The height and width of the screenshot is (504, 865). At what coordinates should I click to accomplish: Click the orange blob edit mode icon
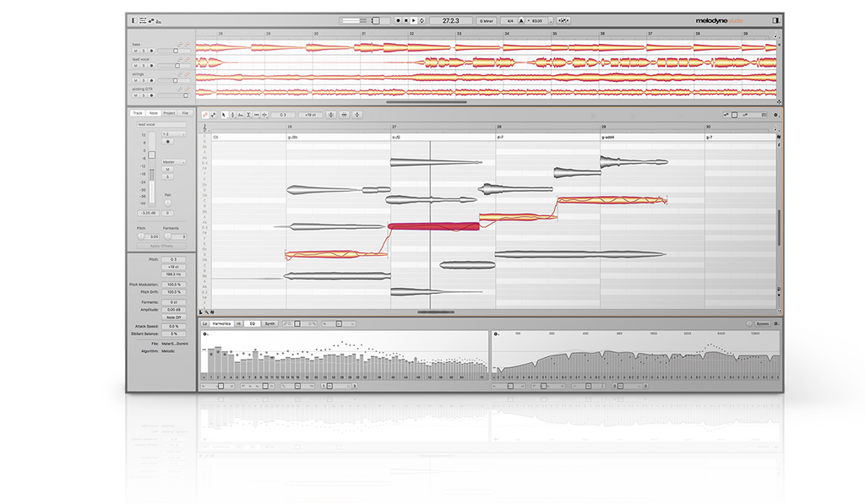point(205,115)
